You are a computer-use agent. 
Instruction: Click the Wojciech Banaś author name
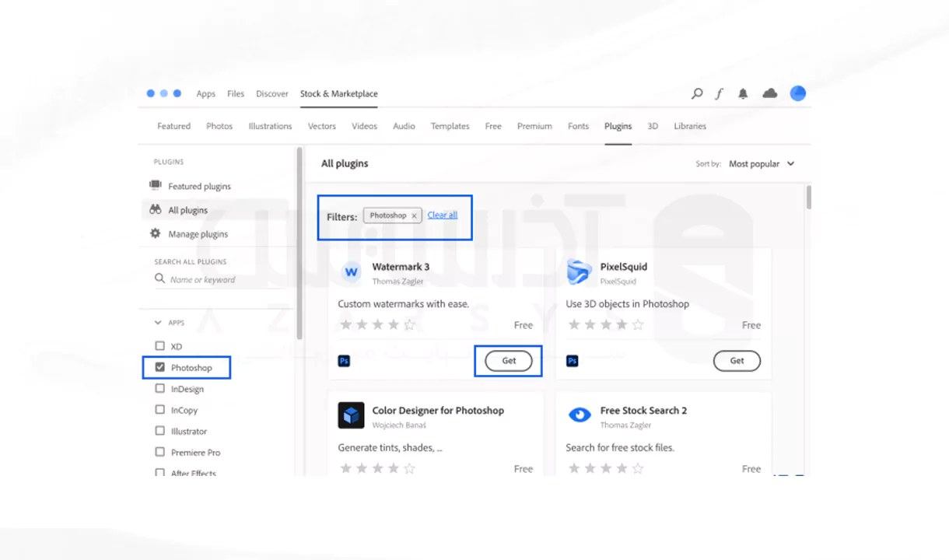click(399, 425)
